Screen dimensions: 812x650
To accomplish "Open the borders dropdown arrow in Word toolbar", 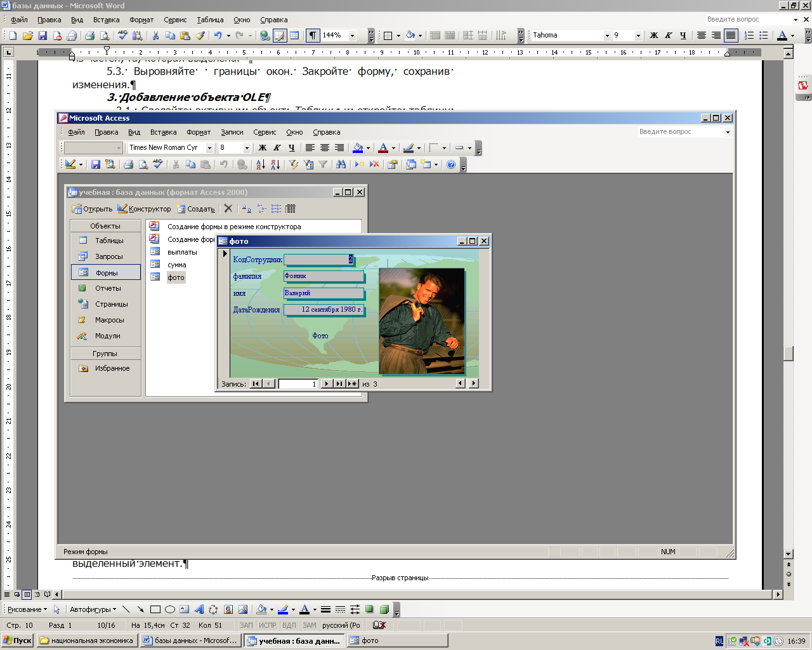I will point(398,36).
